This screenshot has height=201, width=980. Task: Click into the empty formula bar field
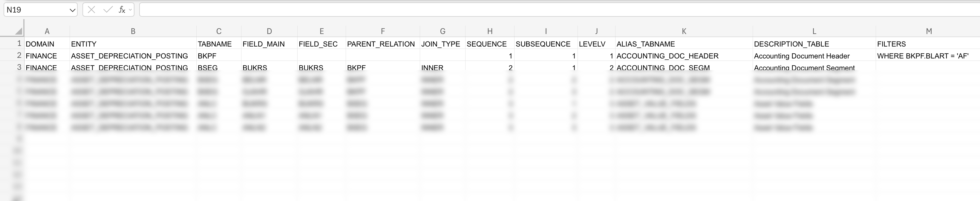coord(533,10)
